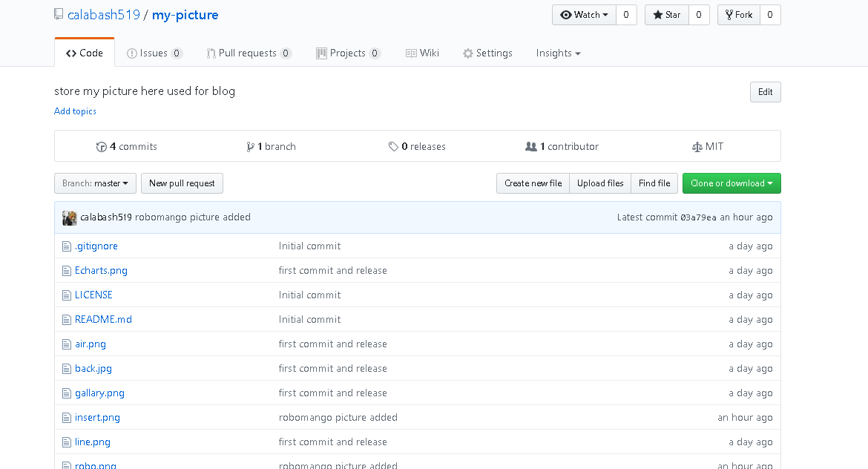Open the Pull requests tab

pyautogui.click(x=249, y=53)
